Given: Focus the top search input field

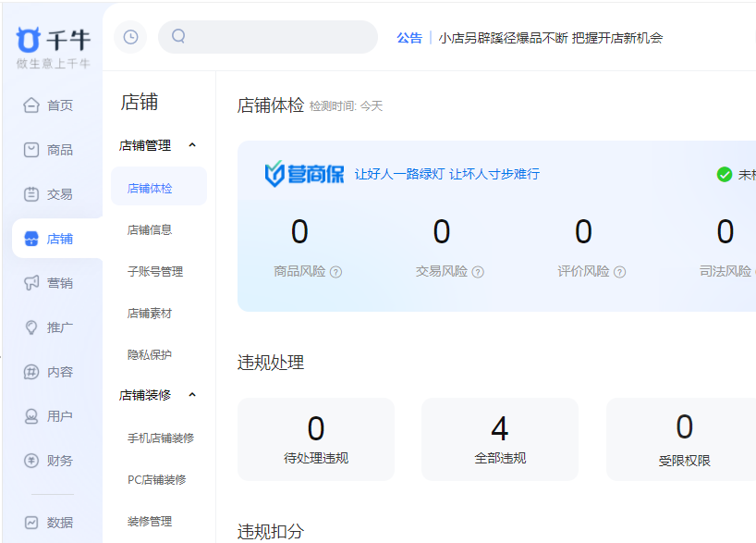Looking at the screenshot, I should tap(268, 37).
